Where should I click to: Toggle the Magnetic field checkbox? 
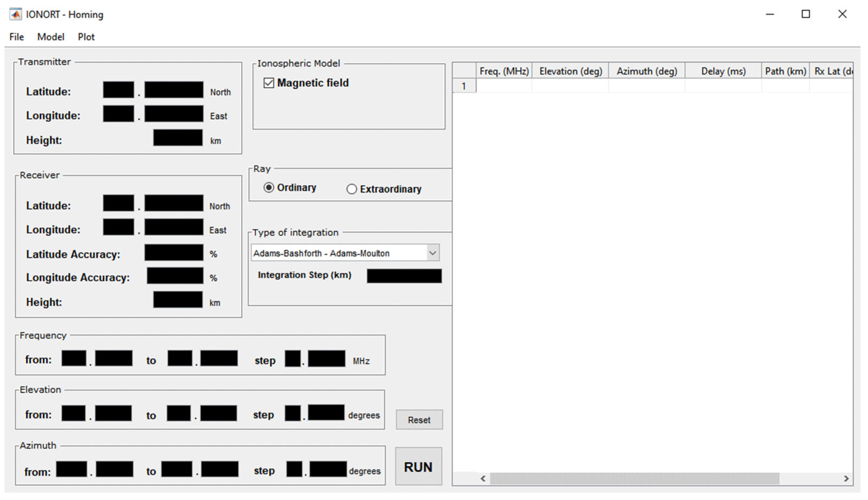[269, 83]
